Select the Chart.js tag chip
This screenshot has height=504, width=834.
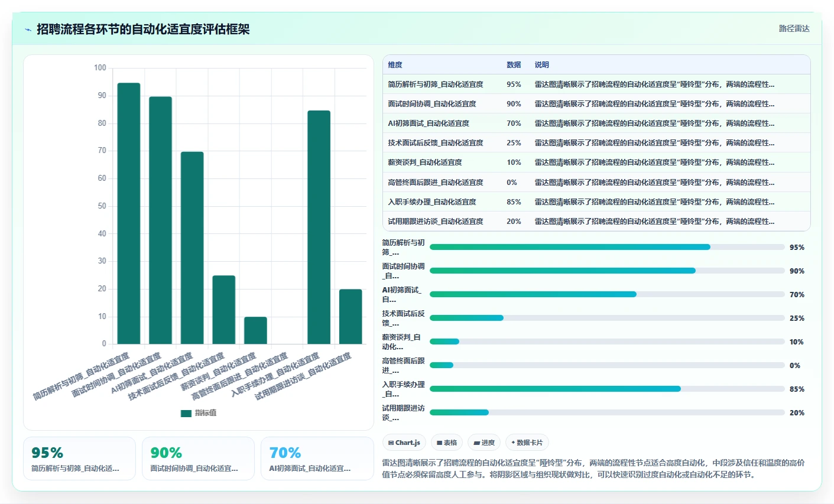click(x=404, y=443)
